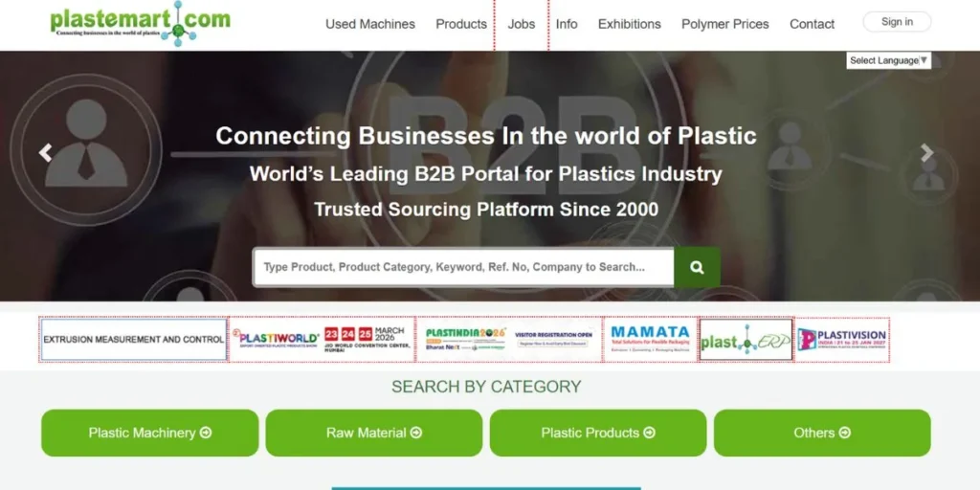The image size is (980, 490).
Task: Open the Polymer Prices page
Action: click(x=725, y=24)
